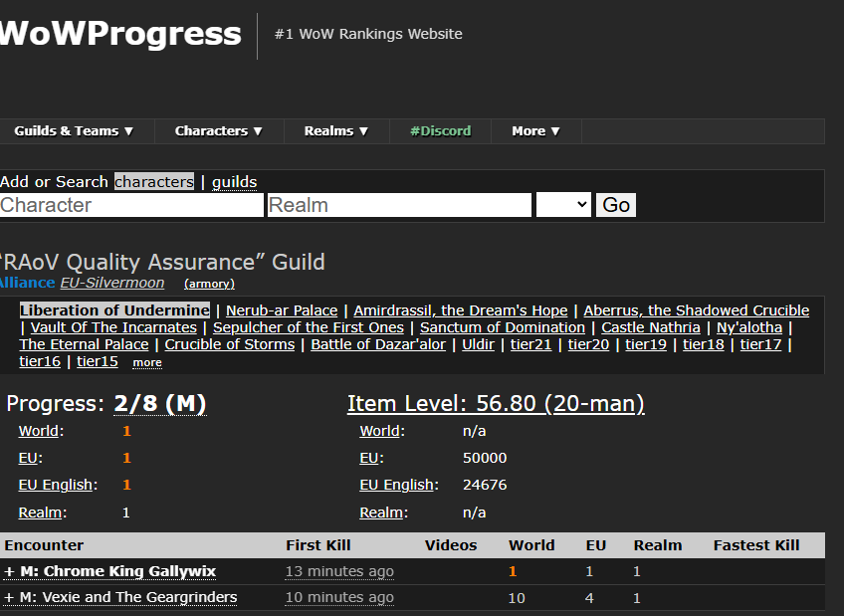844x616 pixels.
Task: Expand M: Vexie and The Geargrinders encounter
Action: tap(120, 598)
